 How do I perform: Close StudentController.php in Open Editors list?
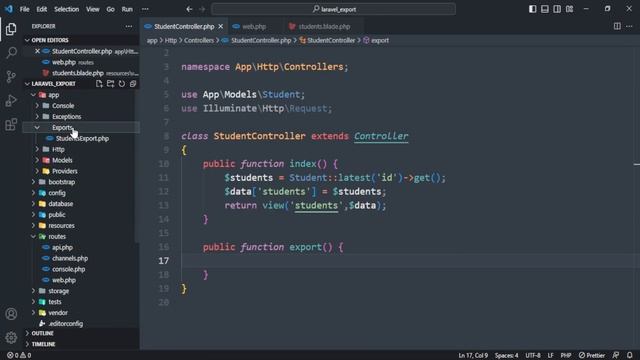tap(37, 51)
